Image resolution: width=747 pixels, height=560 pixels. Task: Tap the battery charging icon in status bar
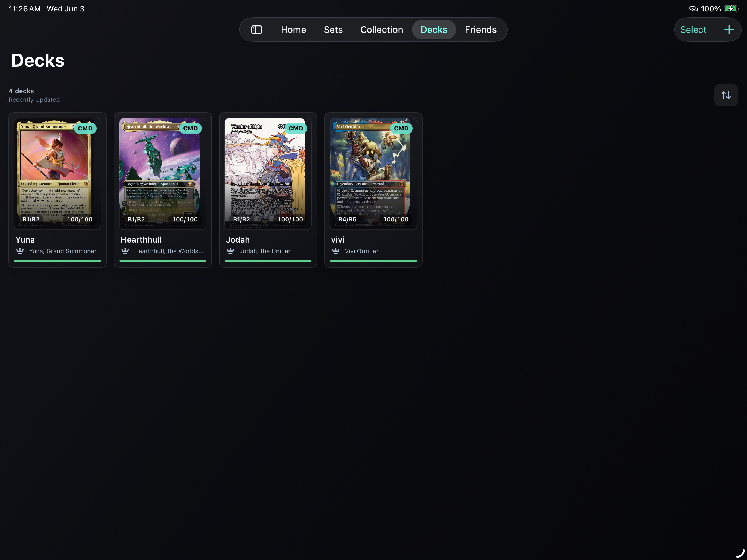click(731, 9)
